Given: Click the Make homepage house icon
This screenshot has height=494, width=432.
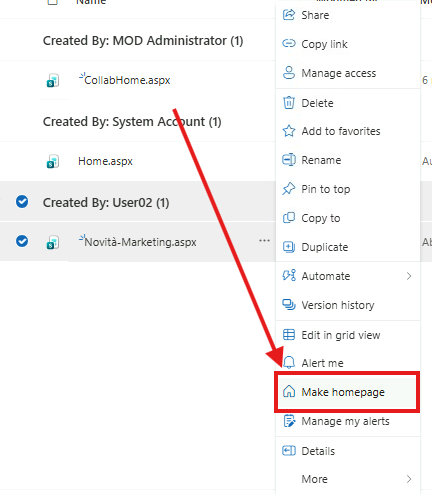Looking at the screenshot, I should point(289,392).
